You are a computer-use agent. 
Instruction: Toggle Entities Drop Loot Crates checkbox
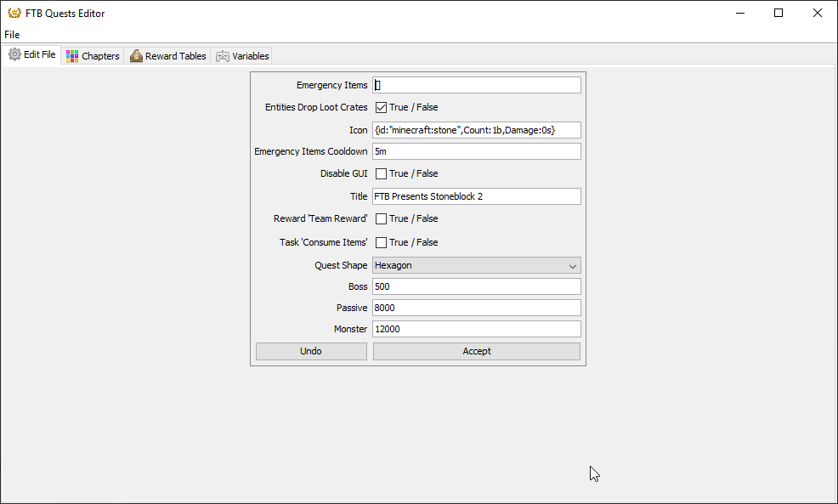point(381,108)
